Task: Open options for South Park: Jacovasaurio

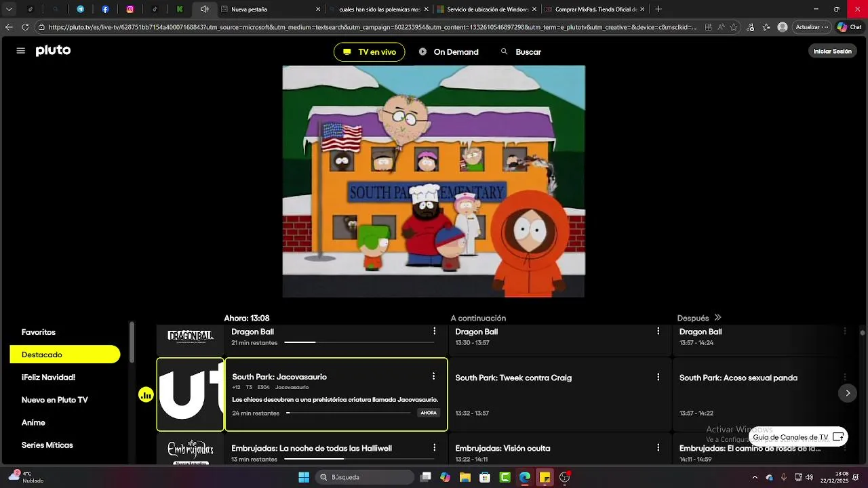Action: pos(433,376)
